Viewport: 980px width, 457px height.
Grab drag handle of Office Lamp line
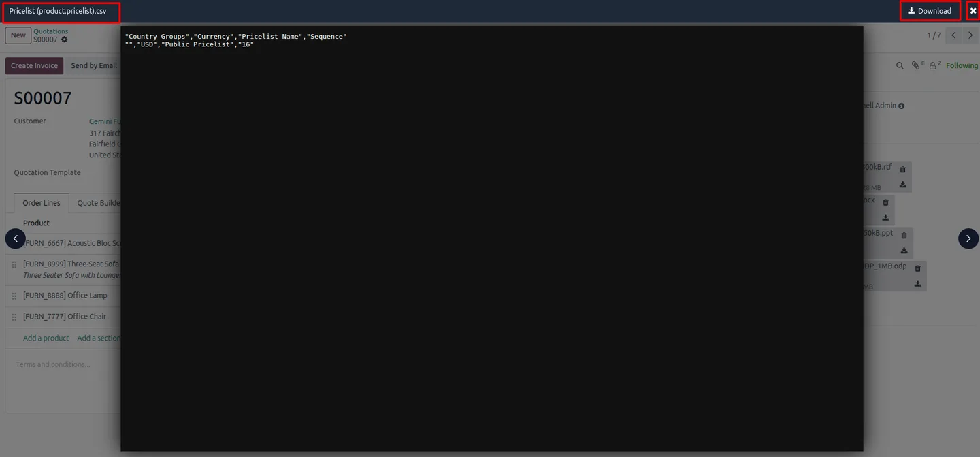coord(14,296)
